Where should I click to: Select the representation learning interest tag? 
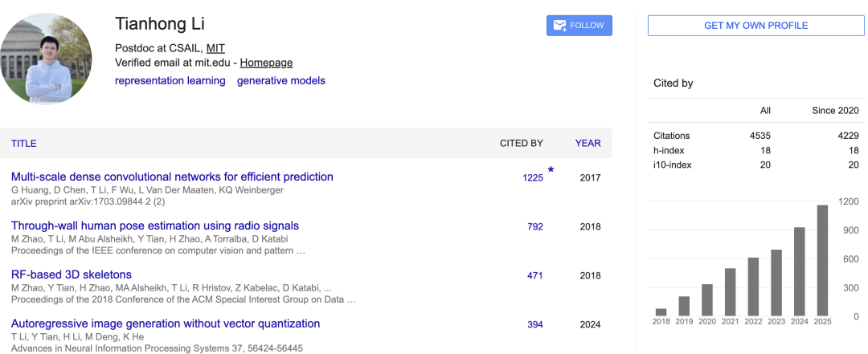coord(170,80)
